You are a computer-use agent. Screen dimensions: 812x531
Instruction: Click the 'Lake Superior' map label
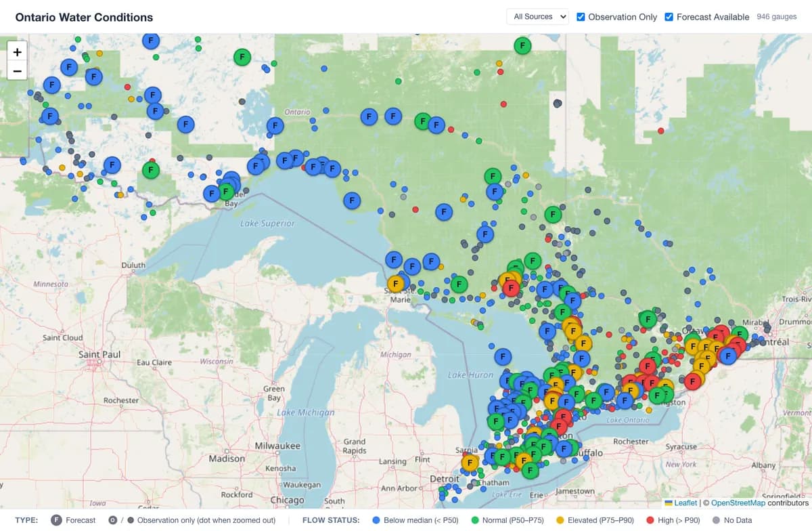[x=267, y=223]
